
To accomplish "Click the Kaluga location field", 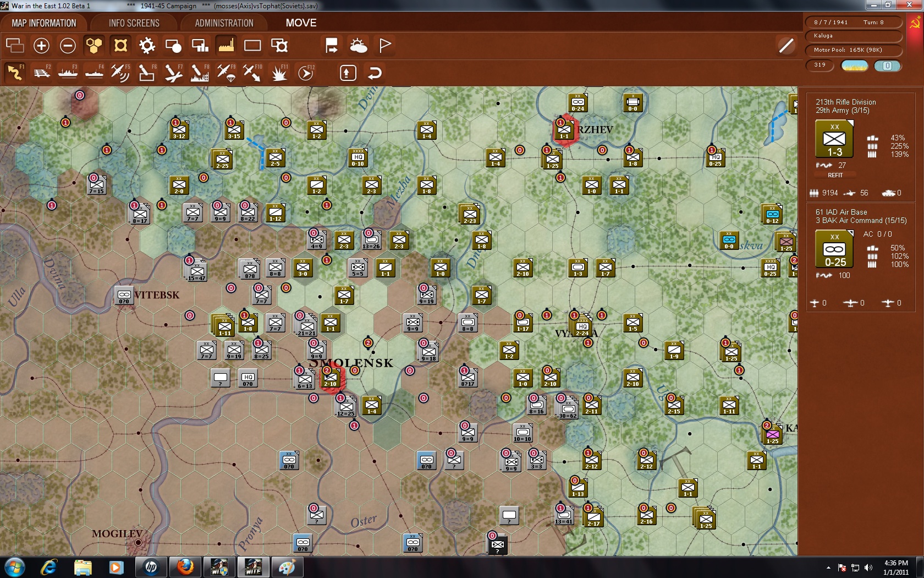I will click(854, 36).
